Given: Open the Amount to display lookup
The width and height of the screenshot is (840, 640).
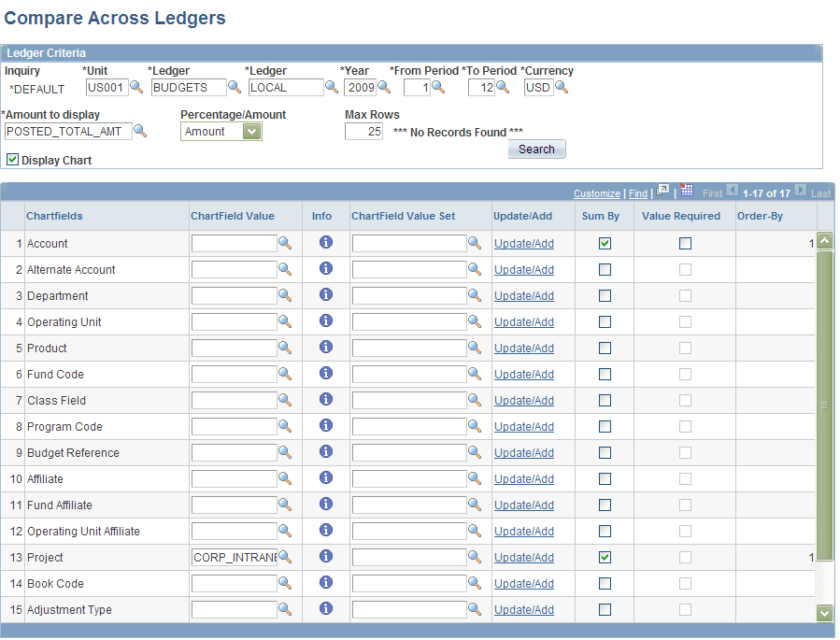Looking at the screenshot, I should click(142, 131).
